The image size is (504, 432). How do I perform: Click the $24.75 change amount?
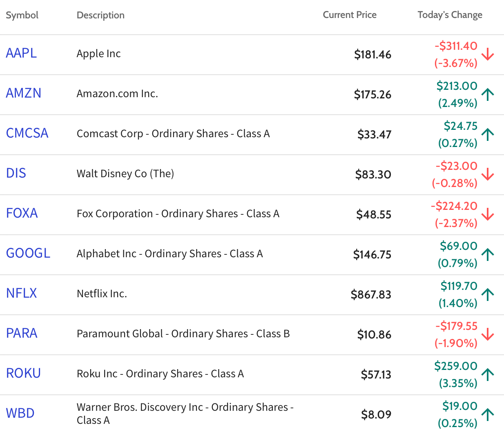pyautogui.click(x=461, y=126)
